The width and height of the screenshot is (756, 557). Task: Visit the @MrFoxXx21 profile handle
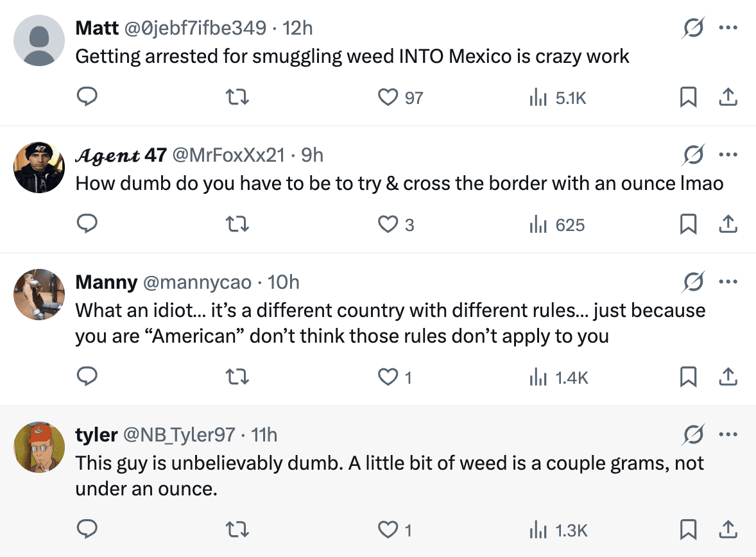(228, 155)
